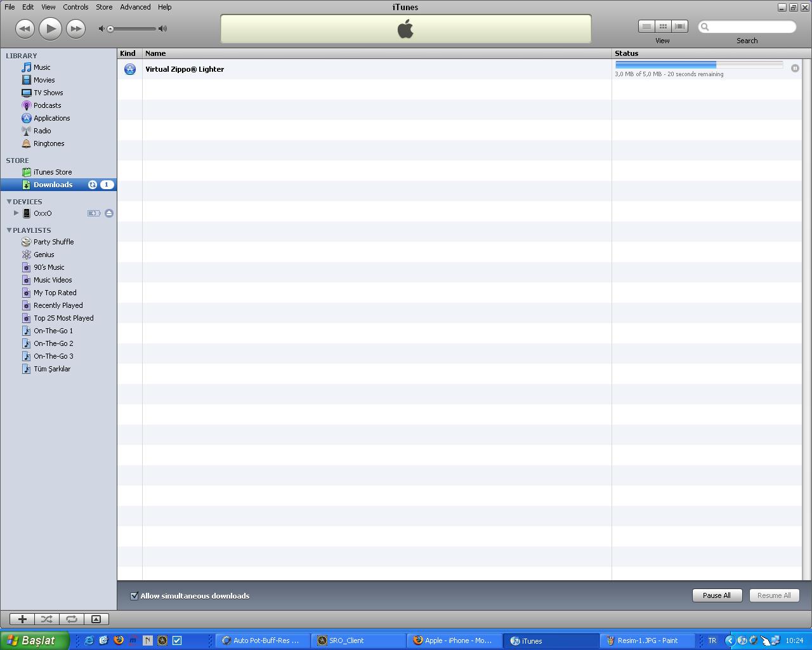Eject the OxxO device
Image resolution: width=812 pixels, height=650 pixels.
coord(109,213)
